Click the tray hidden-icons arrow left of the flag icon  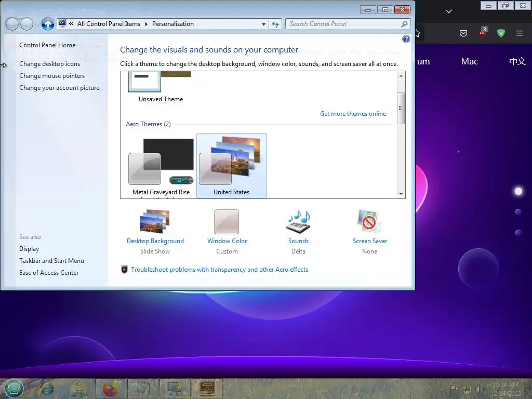pos(442,389)
